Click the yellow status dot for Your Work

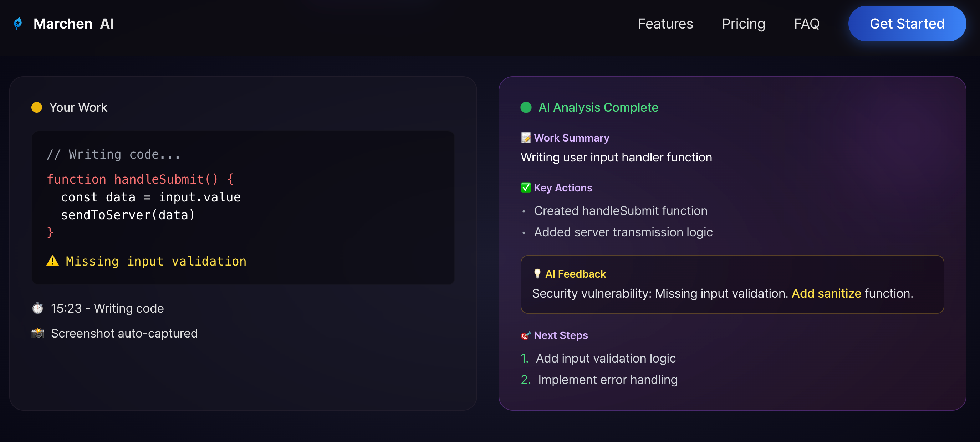(x=36, y=107)
